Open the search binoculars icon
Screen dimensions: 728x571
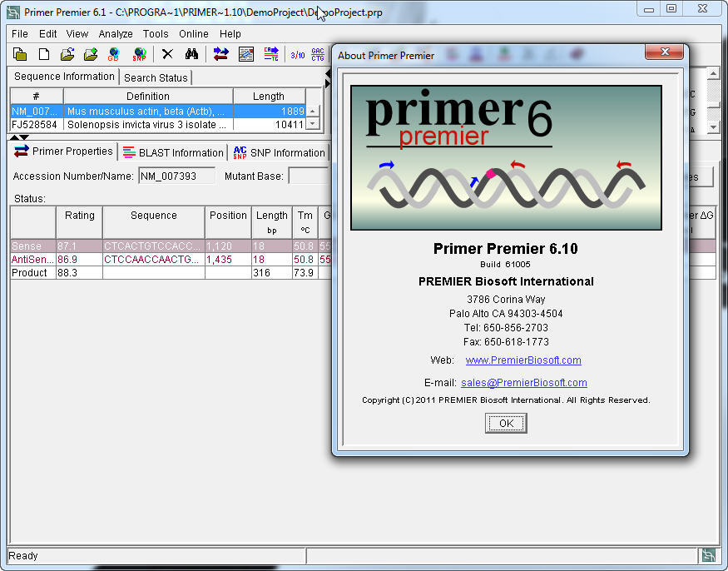click(x=192, y=54)
